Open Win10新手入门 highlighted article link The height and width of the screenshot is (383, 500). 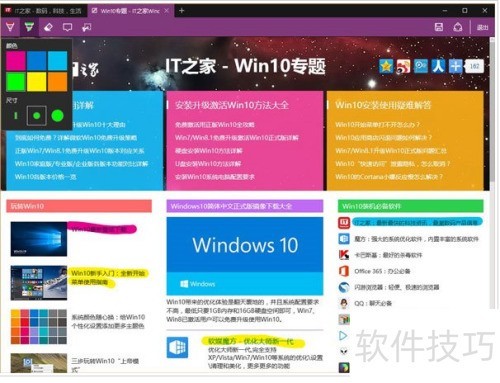click(x=108, y=278)
